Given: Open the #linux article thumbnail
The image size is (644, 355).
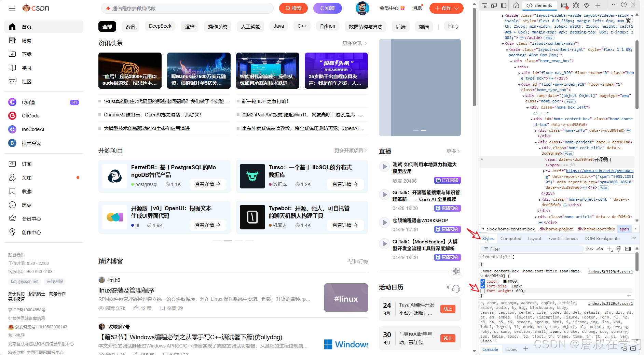Looking at the screenshot, I should pyautogui.click(x=346, y=298).
